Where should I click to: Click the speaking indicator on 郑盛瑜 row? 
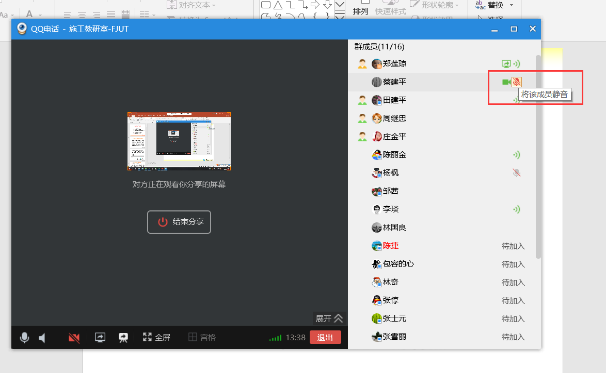(x=517, y=64)
